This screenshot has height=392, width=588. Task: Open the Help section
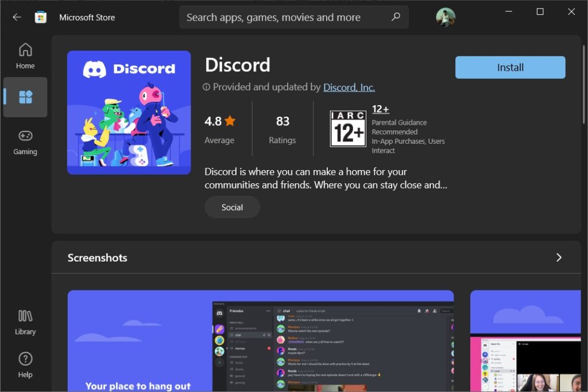click(x=25, y=364)
